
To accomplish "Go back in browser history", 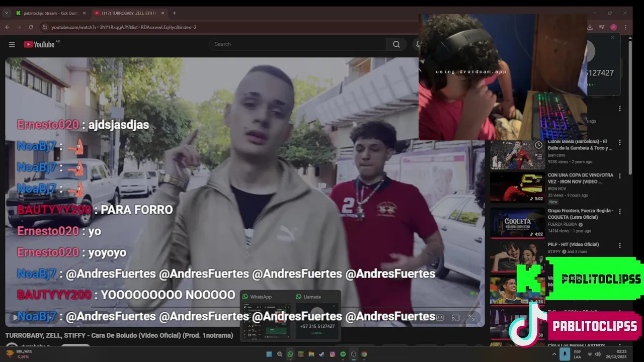I will coord(7,27).
